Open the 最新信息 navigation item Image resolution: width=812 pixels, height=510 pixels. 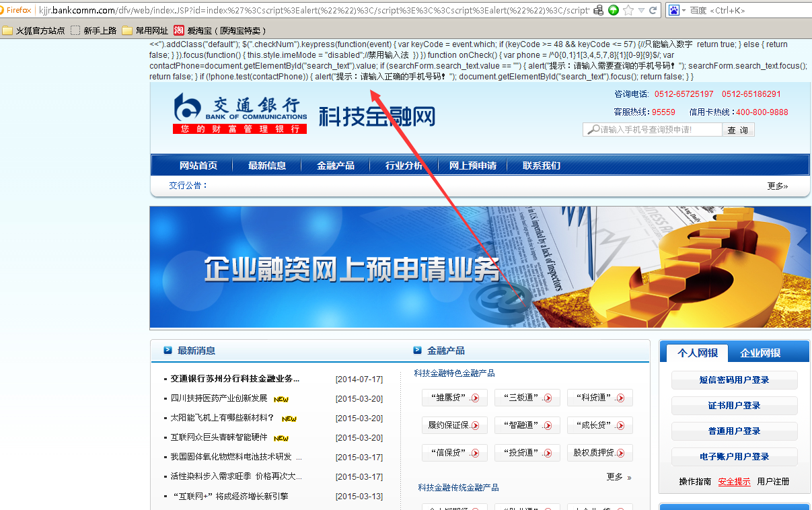(267, 166)
